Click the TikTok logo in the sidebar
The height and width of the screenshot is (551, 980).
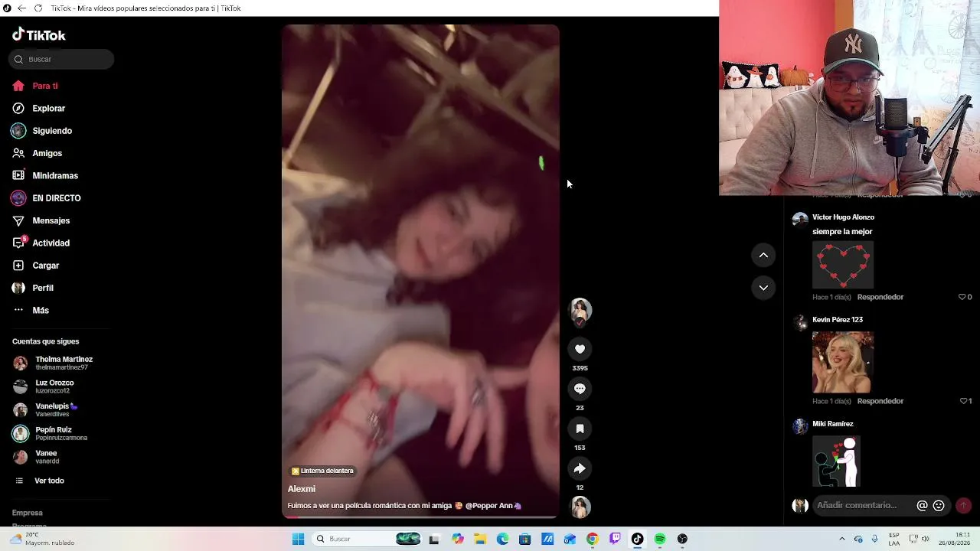(39, 35)
